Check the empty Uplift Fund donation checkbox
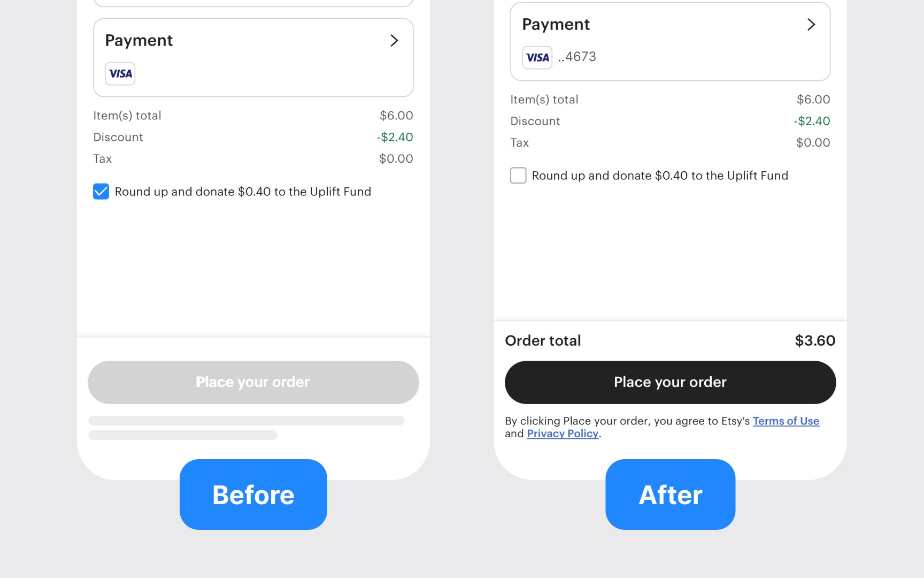The width and height of the screenshot is (924, 578). click(518, 176)
